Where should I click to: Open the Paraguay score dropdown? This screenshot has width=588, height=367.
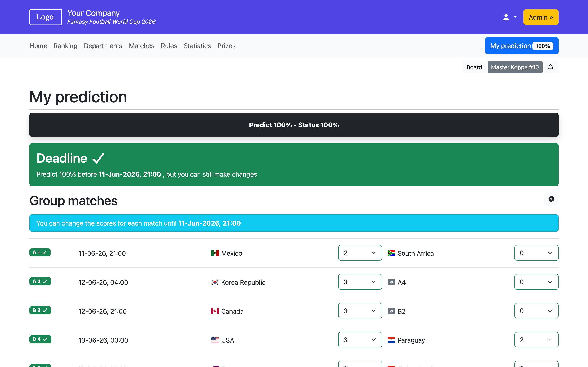[537, 339]
